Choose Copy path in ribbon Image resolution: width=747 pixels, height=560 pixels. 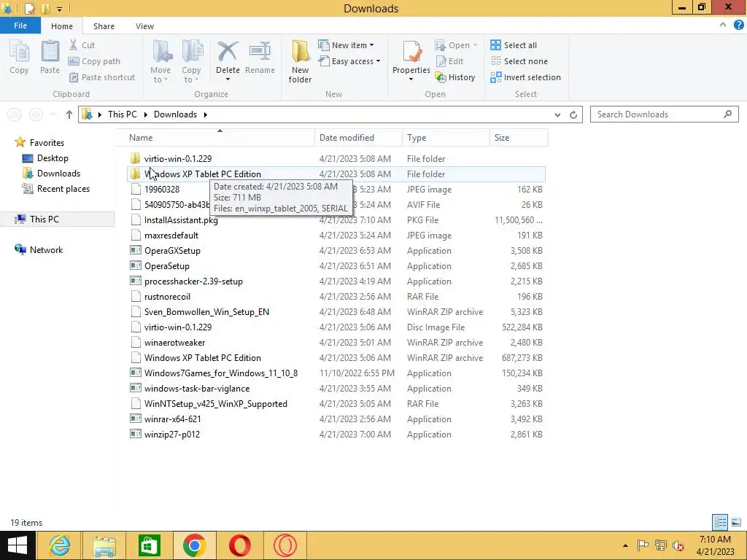[x=94, y=61]
